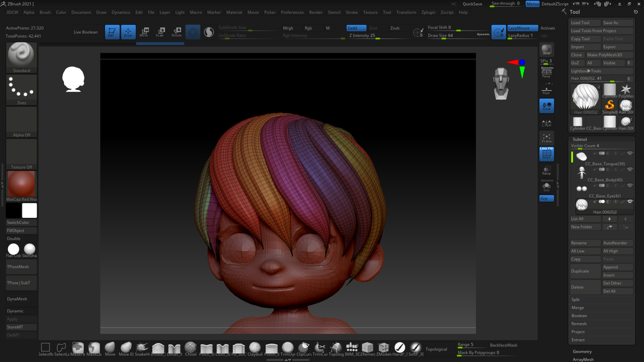The image size is (644, 362).
Task: Click the BPR render icon
Action: click(x=546, y=50)
